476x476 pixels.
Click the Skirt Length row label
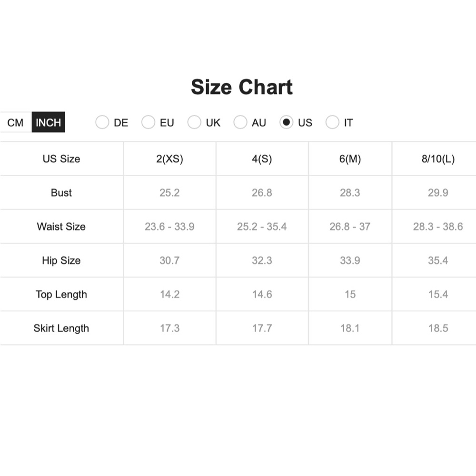[61, 328]
